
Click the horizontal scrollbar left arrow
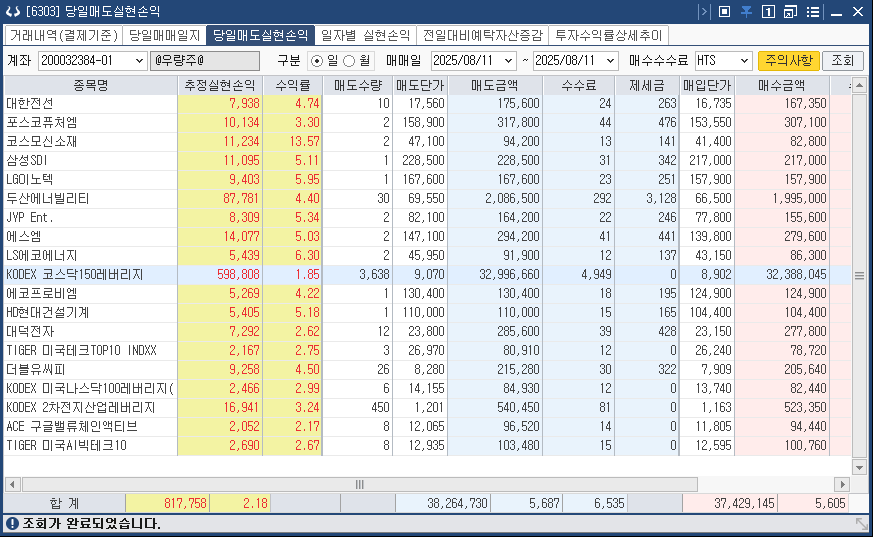[x=12, y=485]
